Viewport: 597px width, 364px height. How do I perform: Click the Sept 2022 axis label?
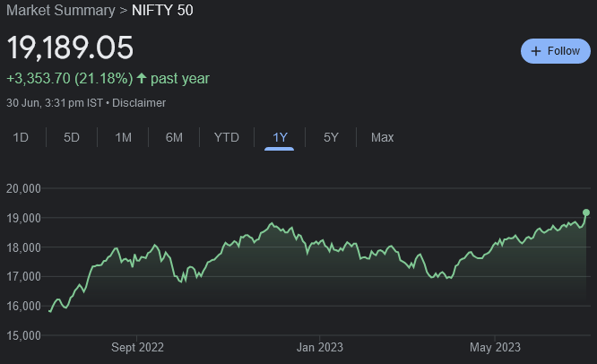137,347
